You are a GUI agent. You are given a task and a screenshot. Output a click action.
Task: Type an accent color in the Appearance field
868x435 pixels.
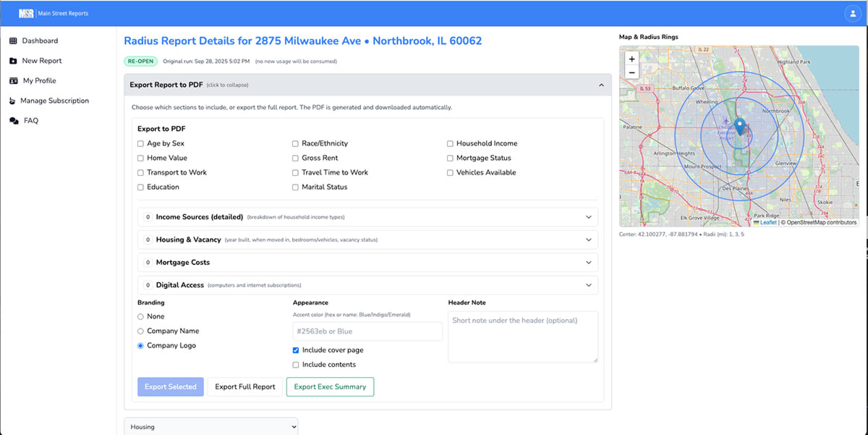[367, 331]
